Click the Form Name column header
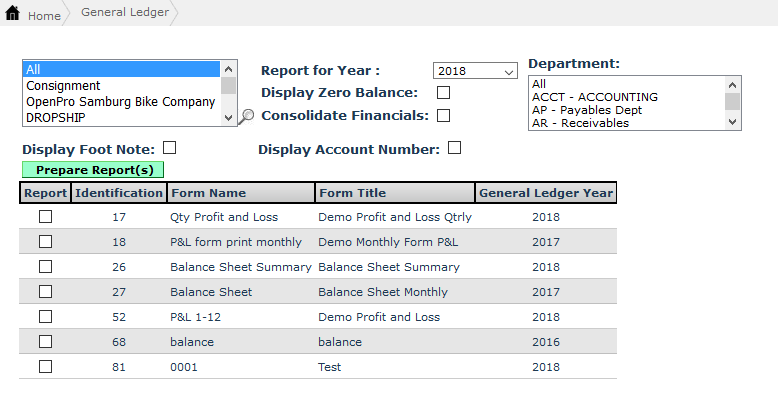Image resolution: width=778 pixels, height=414 pixels. pos(208,193)
